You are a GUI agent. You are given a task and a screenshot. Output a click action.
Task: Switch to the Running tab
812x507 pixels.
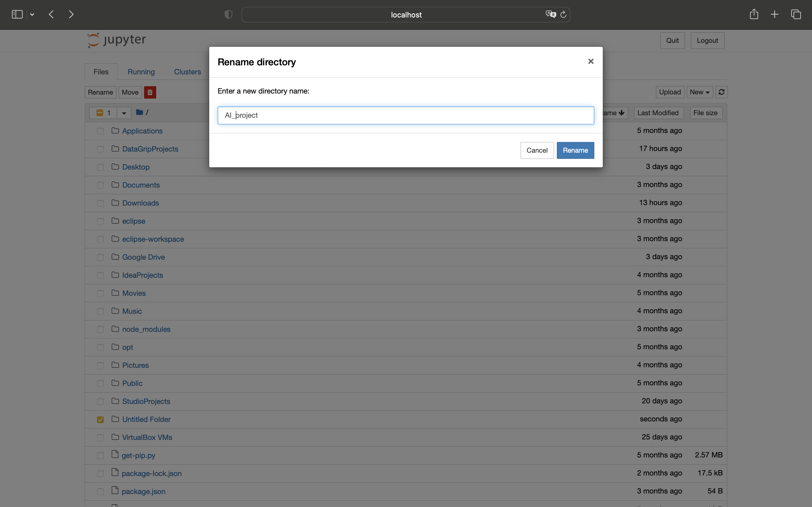[x=141, y=72]
